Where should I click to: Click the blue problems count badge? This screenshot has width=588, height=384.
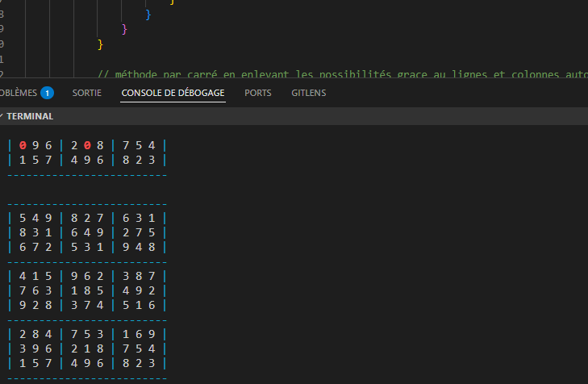point(47,93)
